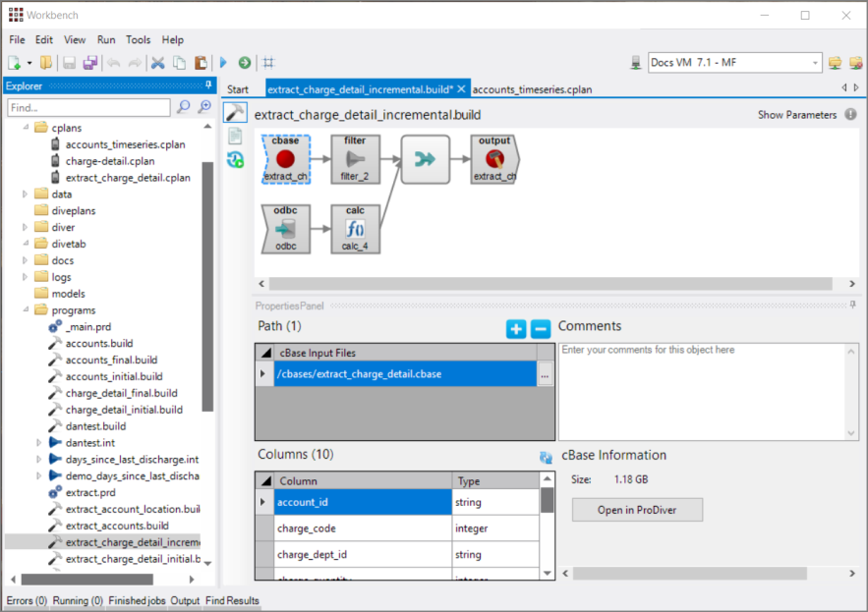Click the plus button to add a path
Viewport: 868px width, 612px height.
(x=516, y=329)
